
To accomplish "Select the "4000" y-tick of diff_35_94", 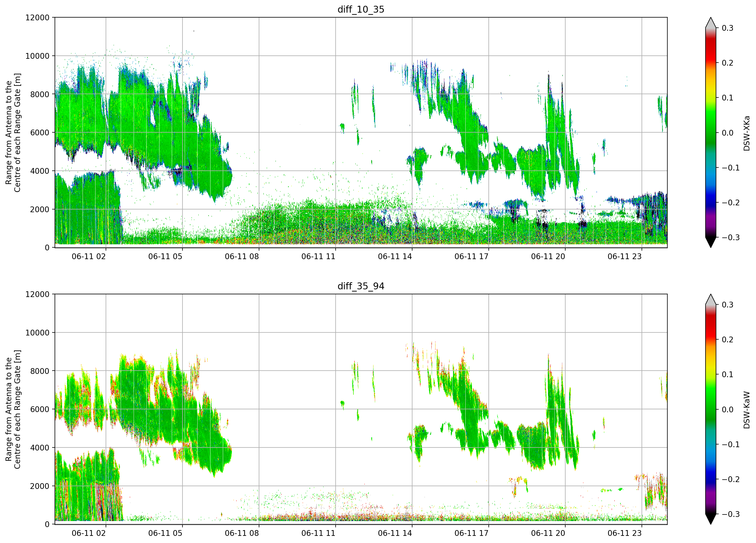I will (x=40, y=448).
